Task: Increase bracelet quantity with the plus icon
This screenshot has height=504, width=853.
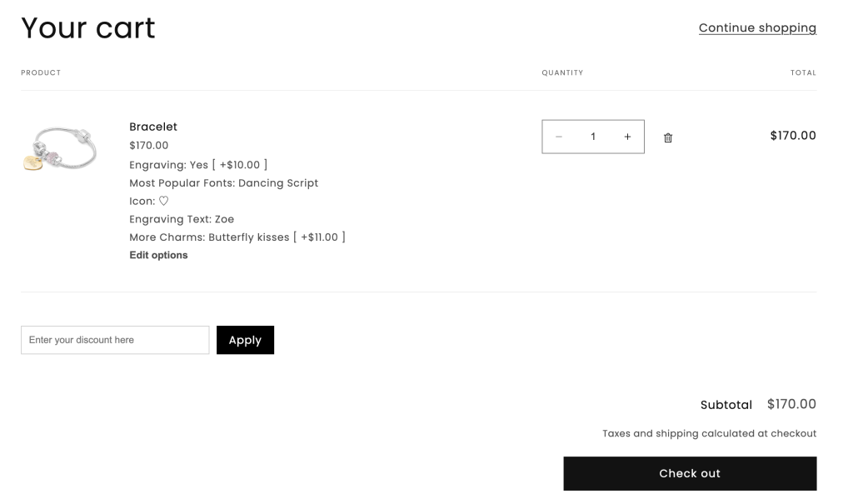Action: [627, 137]
